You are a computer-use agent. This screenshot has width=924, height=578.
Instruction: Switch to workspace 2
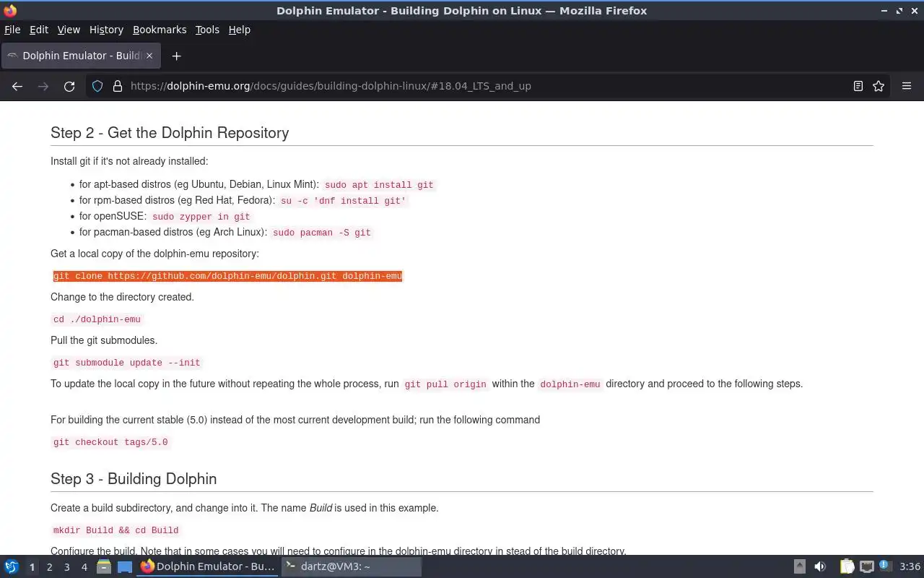click(x=50, y=567)
